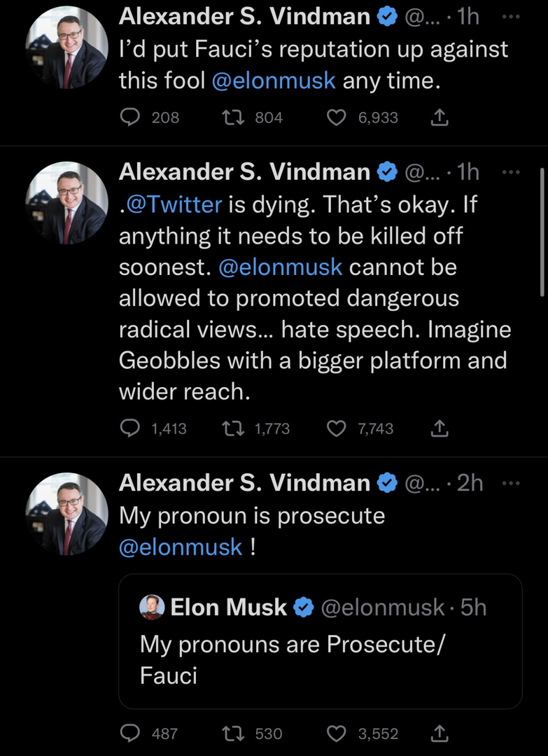Open @Twitter mention link
548x756 pixels.
[175, 205]
